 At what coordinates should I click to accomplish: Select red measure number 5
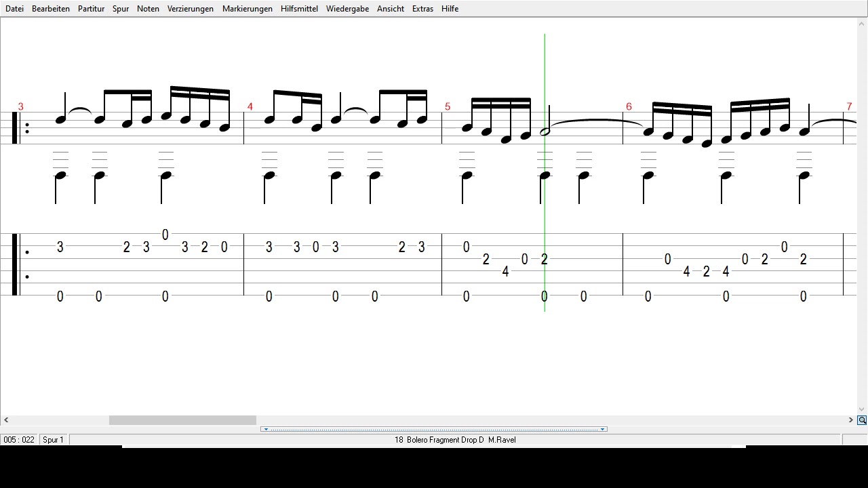pos(448,107)
